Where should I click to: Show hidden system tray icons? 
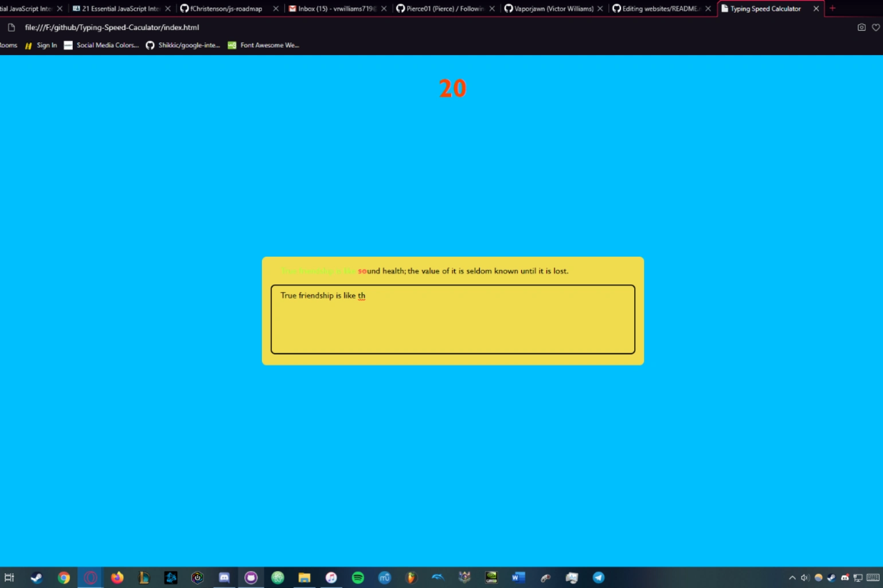coord(792,578)
